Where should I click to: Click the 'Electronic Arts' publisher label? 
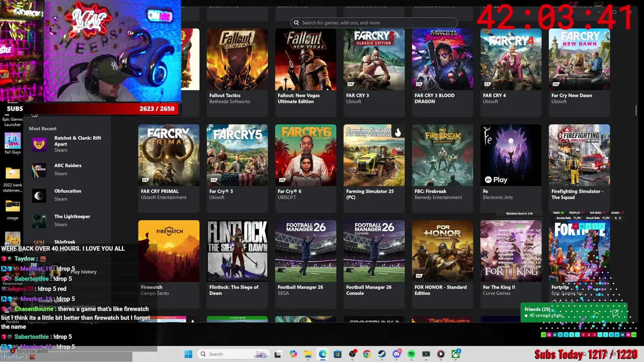click(498, 197)
